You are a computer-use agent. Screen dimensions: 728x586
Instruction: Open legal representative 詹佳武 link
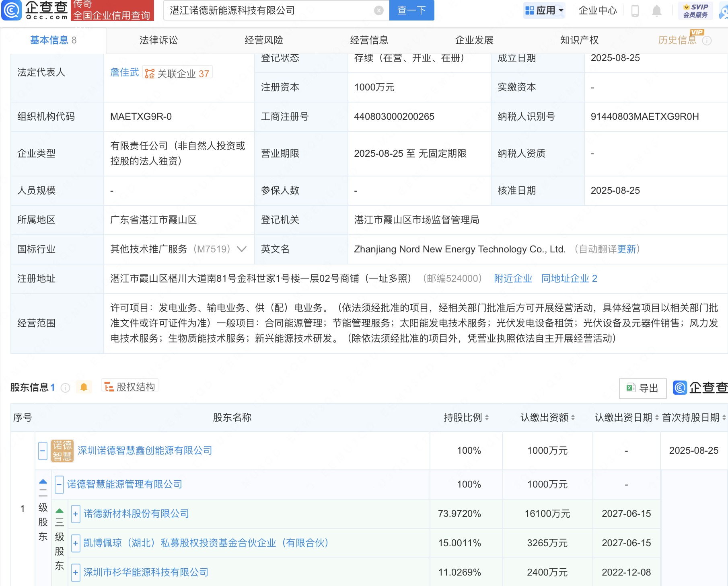click(x=124, y=72)
